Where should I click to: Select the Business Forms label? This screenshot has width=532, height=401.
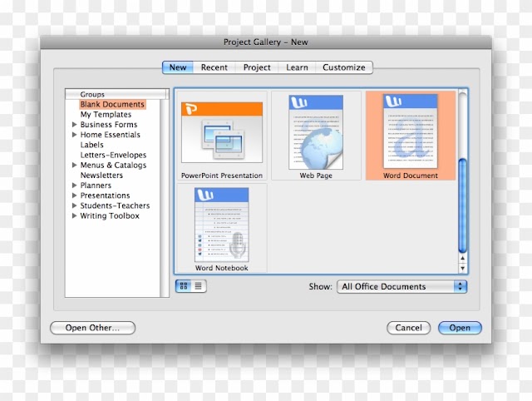(x=109, y=125)
